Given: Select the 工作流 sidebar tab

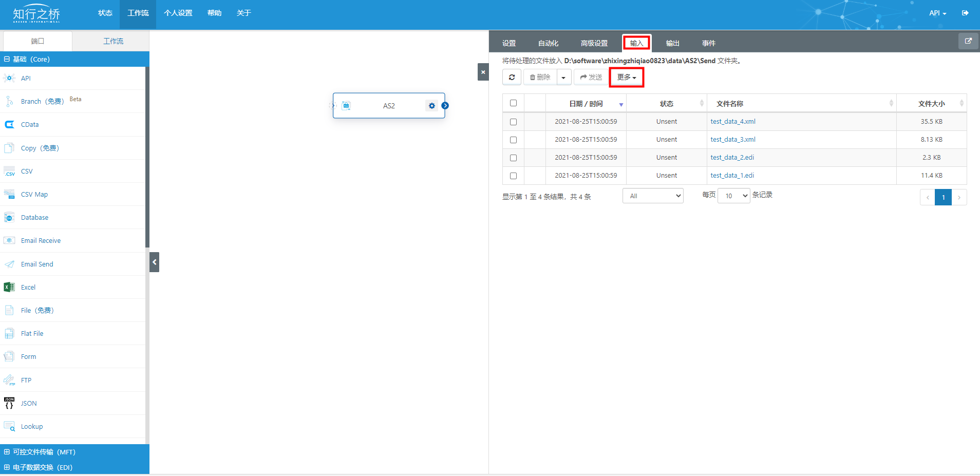Looking at the screenshot, I should point(113,41).
